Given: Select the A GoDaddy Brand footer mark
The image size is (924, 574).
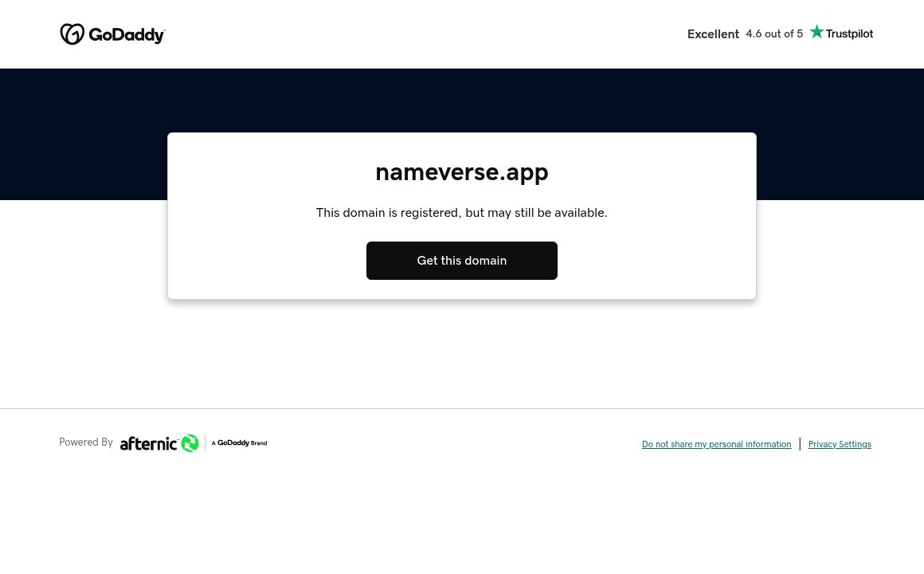Looking at the screenshot, I should click(x=239, y=443).
